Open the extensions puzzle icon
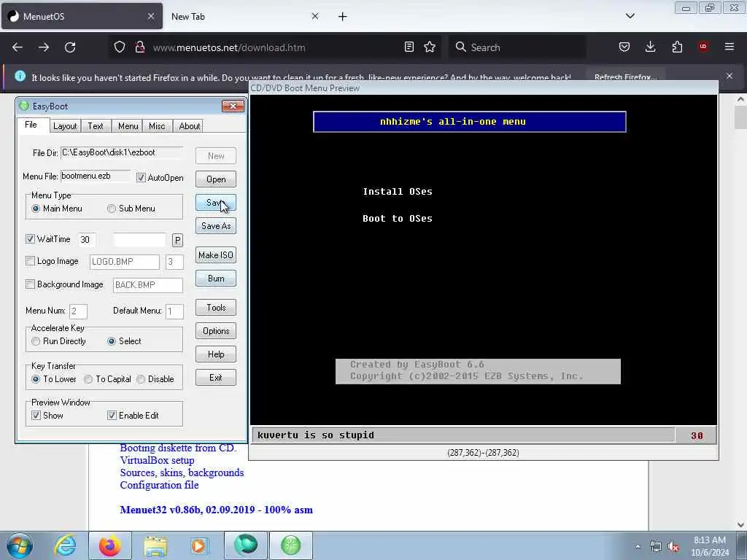 coord(677,47)
